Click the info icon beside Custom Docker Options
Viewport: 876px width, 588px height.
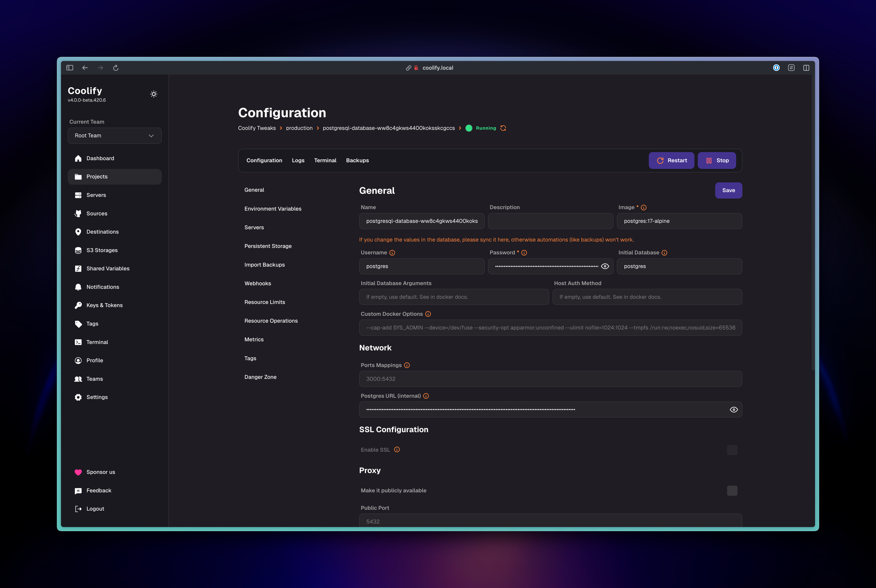[x=428, y=314]
